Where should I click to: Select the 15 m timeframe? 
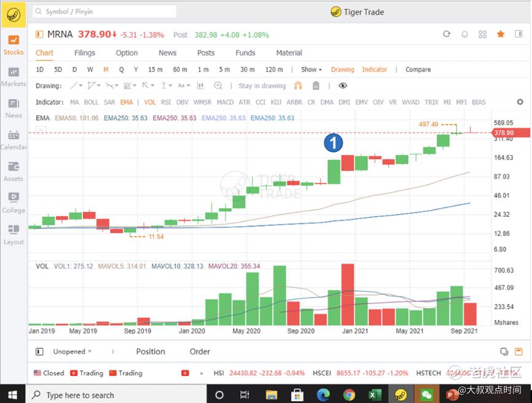pyautogui.click(x=155, y=69)
